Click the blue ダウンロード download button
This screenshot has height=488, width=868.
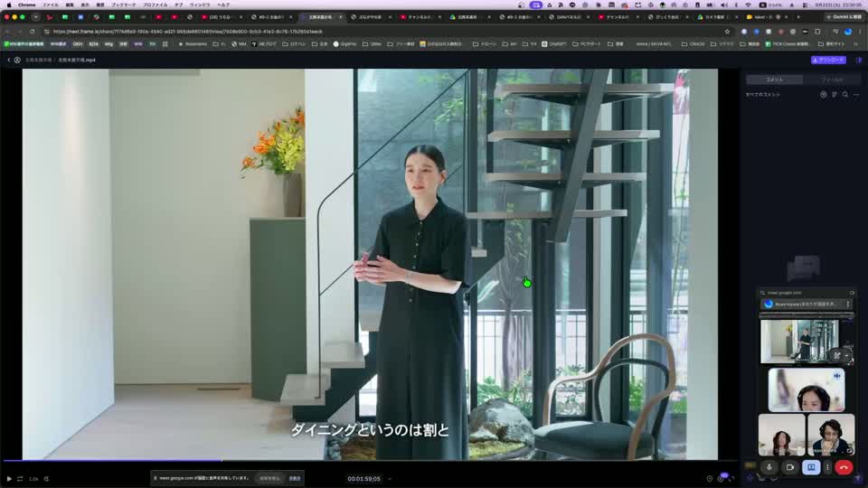coord(828,60)
